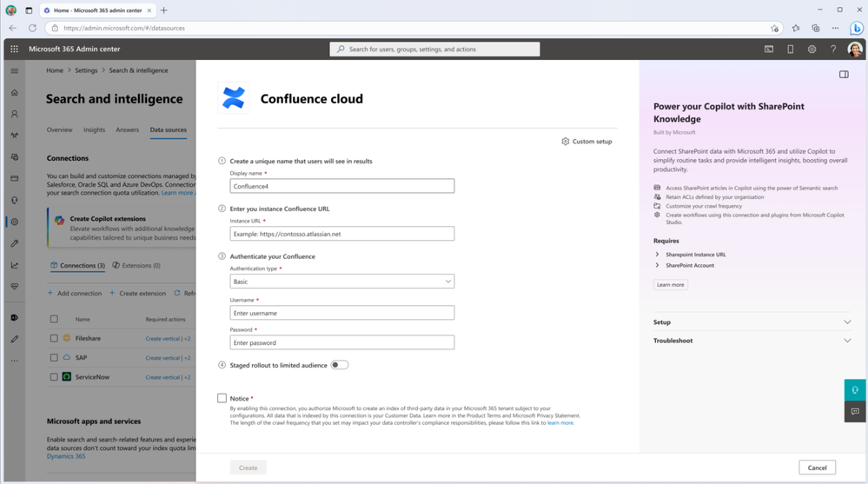Select the SAP connection checkbox

54,358
